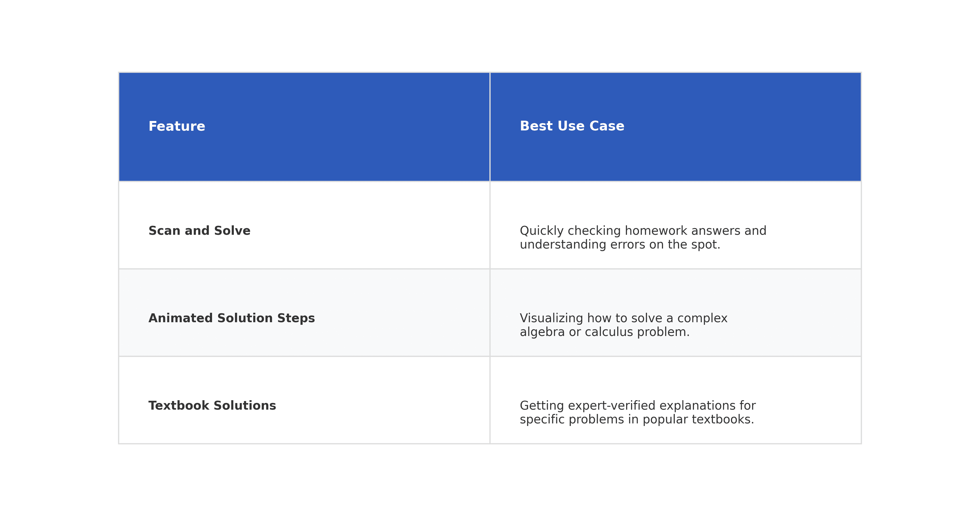Click the Best Use Case column header

[572, 126]
